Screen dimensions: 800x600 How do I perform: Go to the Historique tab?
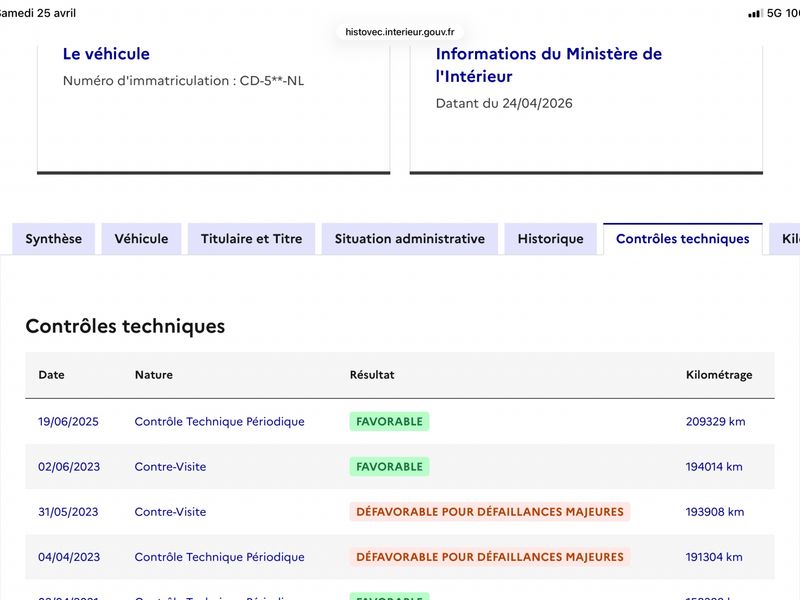click(x=551, y=239)
